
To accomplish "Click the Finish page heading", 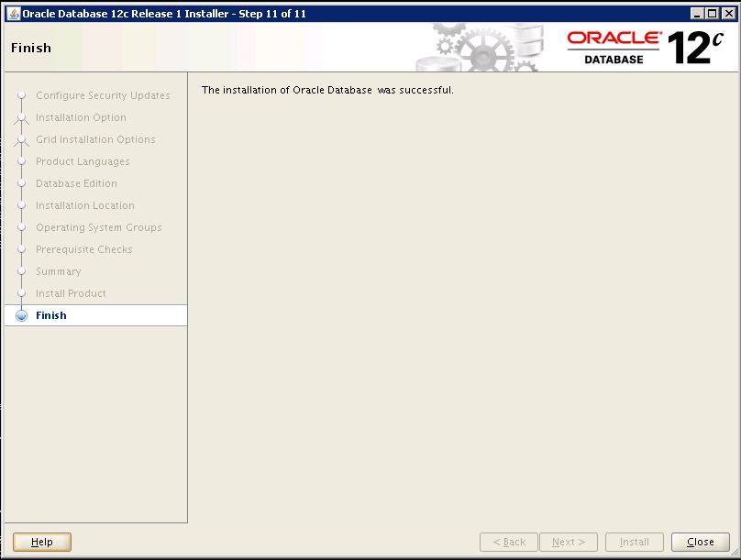I will [x=31, y=48].
